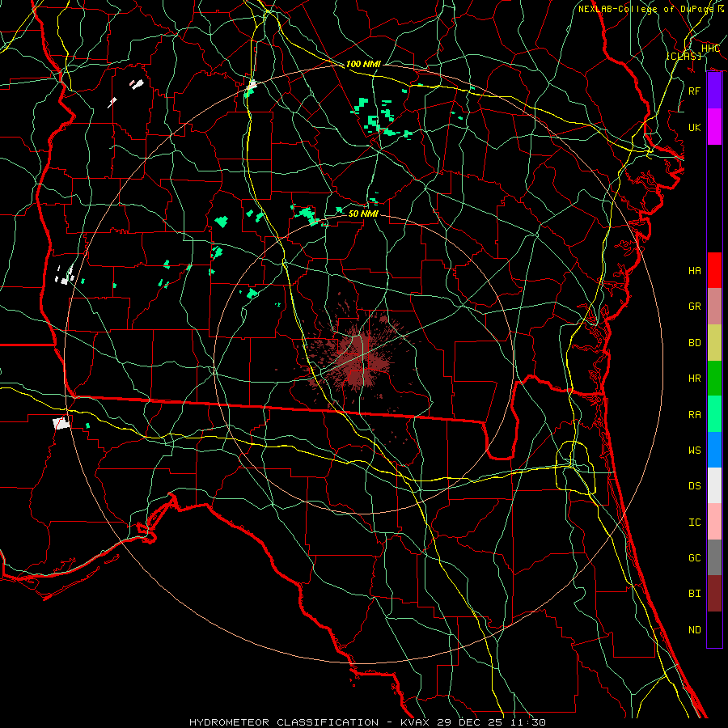
Task: Click the Hydrometeor Classification KVAX timestamp caption
Action: pos(367,722)
